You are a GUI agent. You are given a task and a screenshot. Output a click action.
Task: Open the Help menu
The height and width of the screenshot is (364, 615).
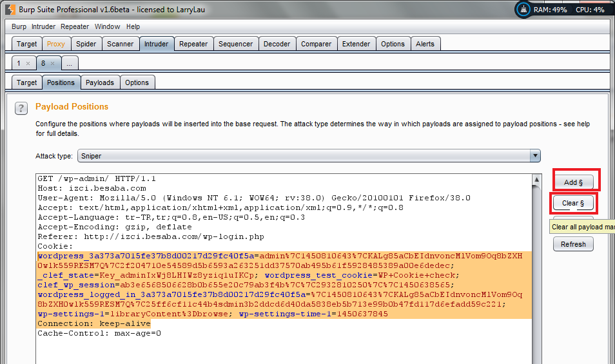click(133, 26)
